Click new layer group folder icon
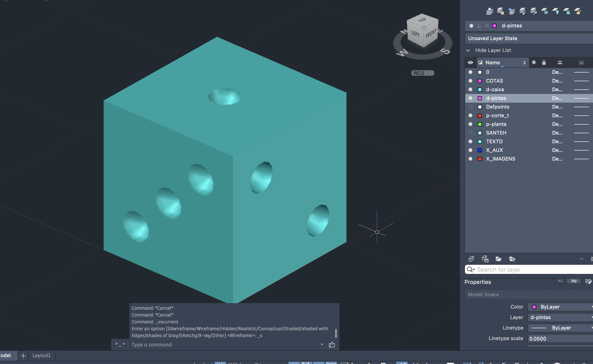Viewport: 593px width, 364px height. 498,259
